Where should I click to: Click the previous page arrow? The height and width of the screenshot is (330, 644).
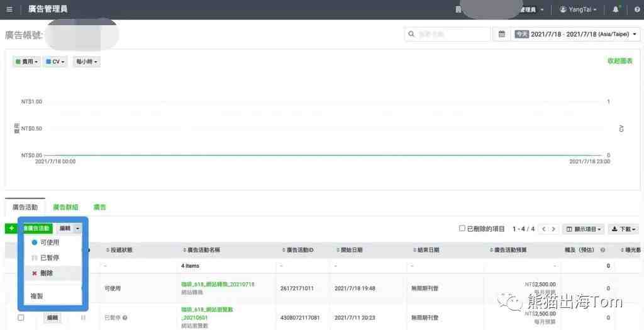coord(544,229)
